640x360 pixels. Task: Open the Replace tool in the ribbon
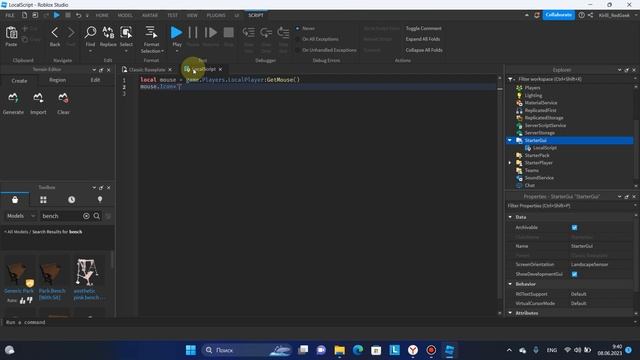tap(108, 32)
